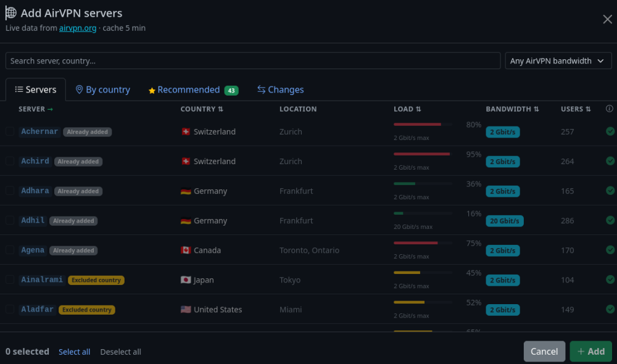This screenshot has height=364, width=617.
Task: Tick the checkbox for Adhara
Action: 10,191
